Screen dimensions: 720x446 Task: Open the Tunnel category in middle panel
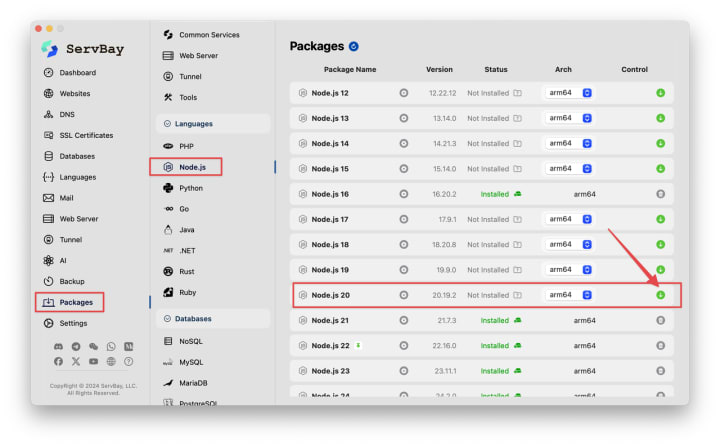[x=183, y=76]
